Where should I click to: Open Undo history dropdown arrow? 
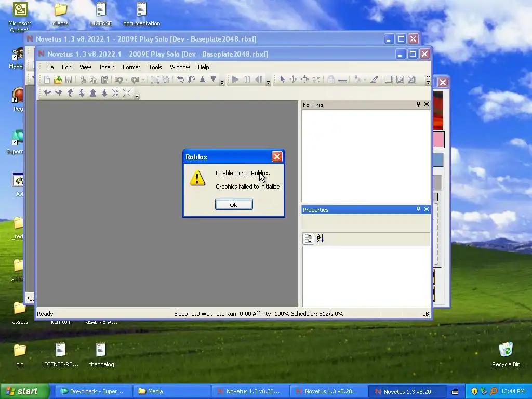pyautogui.click(x=126, y=80)
